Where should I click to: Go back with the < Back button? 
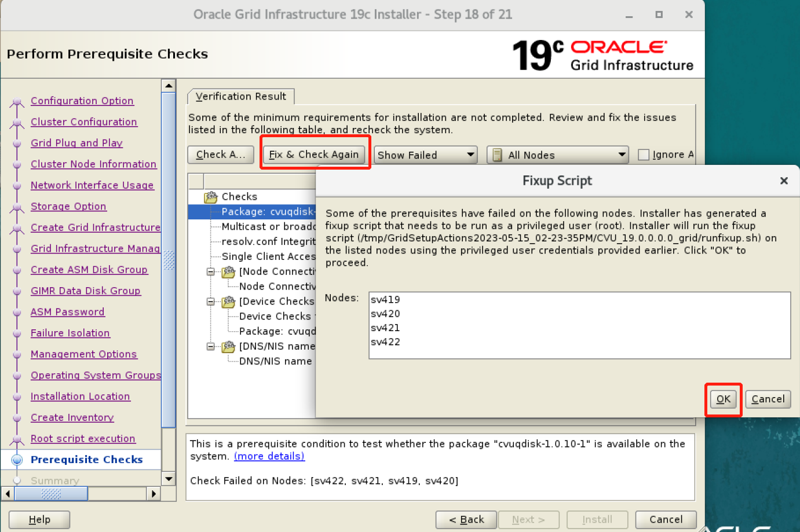tap(466, 519)
